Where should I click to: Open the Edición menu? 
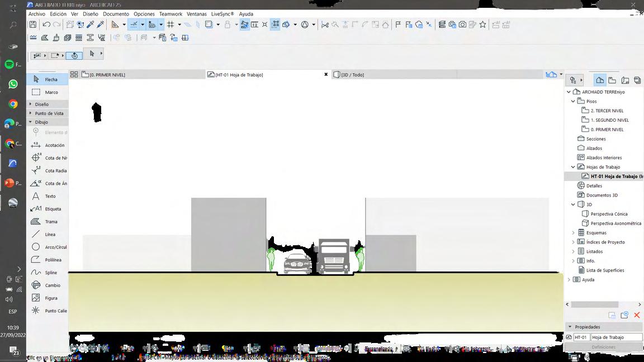click(x=58, y=14)
